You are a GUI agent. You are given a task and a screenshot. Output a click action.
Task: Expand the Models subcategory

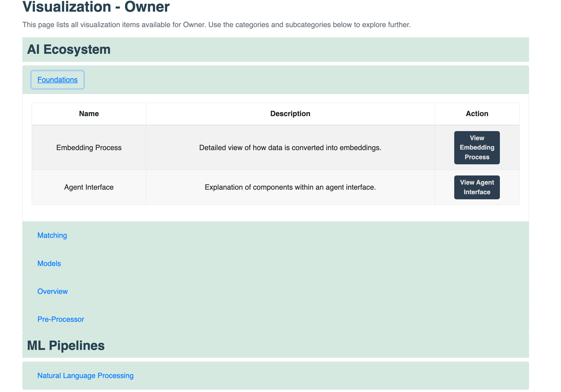(49, 263)
